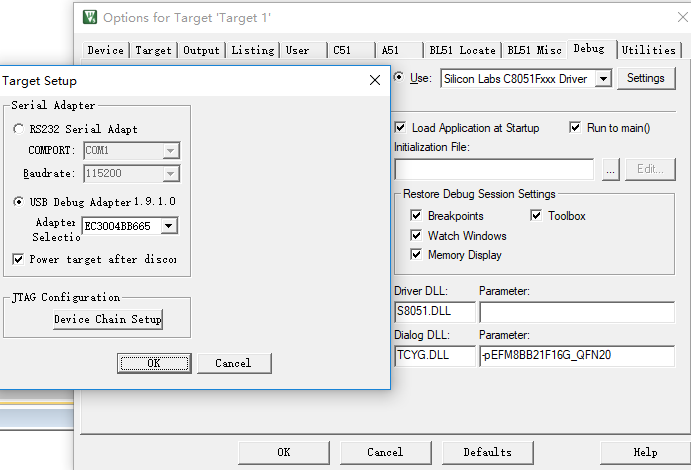Click OK in Options for Target window
The width and height of the screenshot is (691, 470).
(284, 452)
